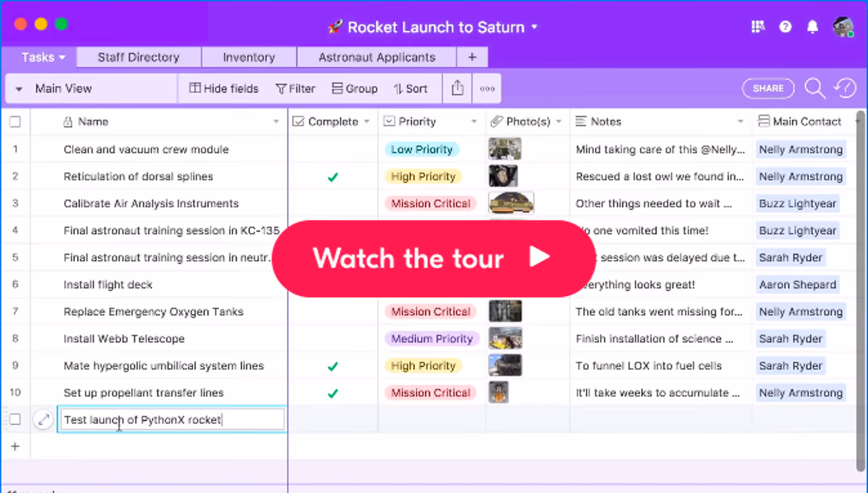Open the Notes column dropdown arrow

(x=740, y=122)
